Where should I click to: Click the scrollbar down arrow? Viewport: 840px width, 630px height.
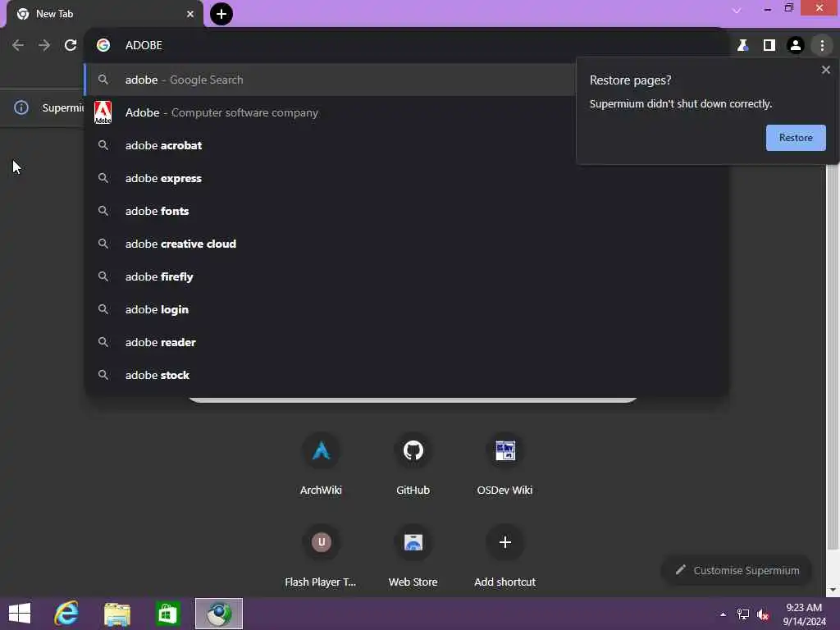pyautogui.click(x=832, y=591)
